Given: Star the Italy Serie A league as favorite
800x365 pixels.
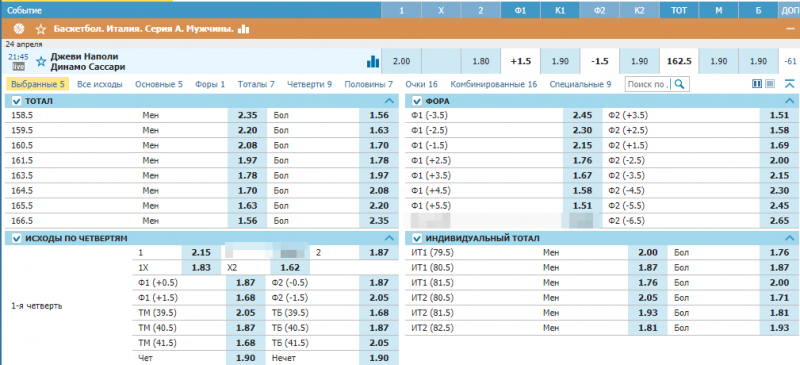Looking at the screenshot, I should click(41, 30).
